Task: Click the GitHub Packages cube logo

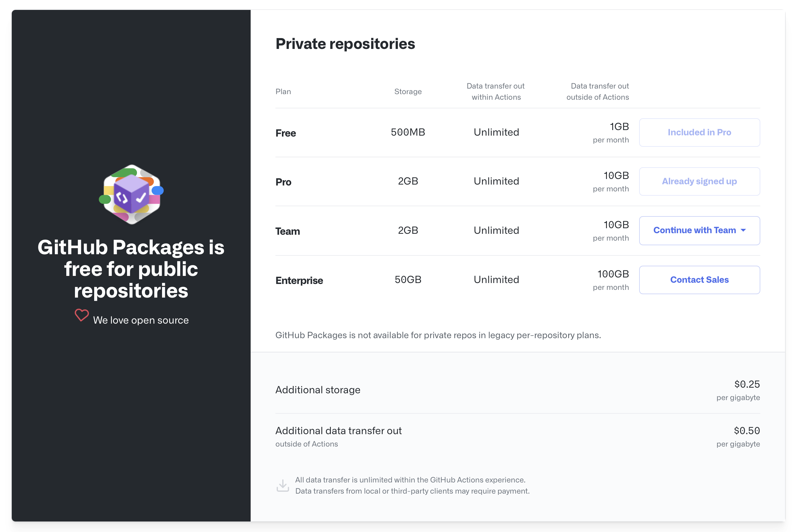Action: [131, 194]
